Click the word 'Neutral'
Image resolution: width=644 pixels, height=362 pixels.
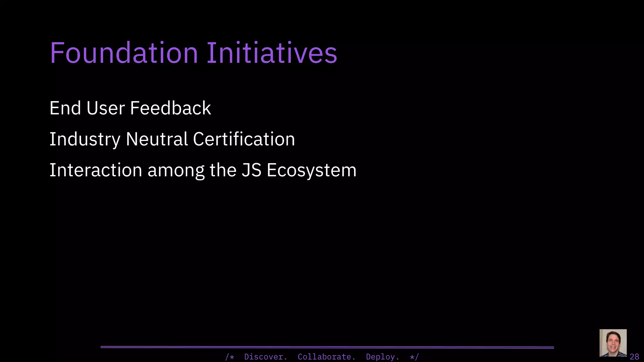(x=157, y=139)
